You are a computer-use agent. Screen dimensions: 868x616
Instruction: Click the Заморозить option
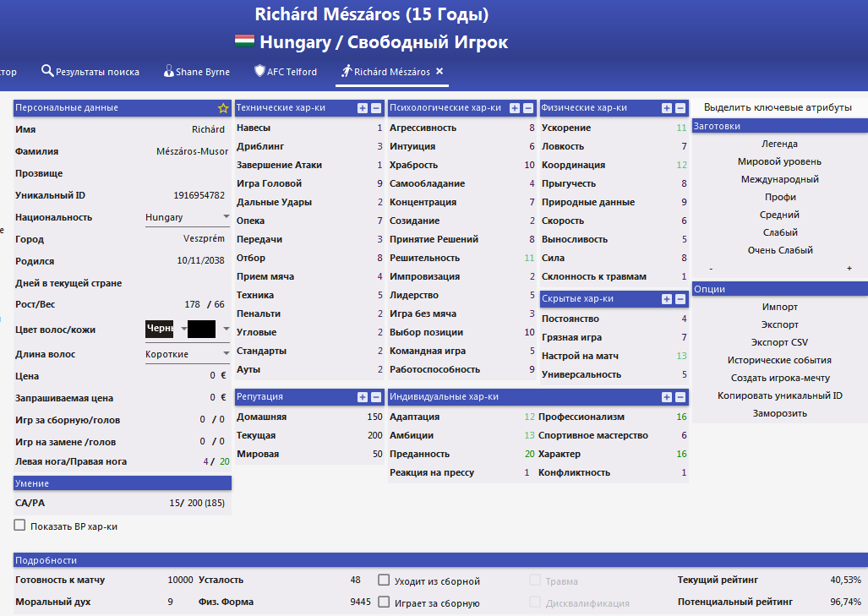pos(779,413)
